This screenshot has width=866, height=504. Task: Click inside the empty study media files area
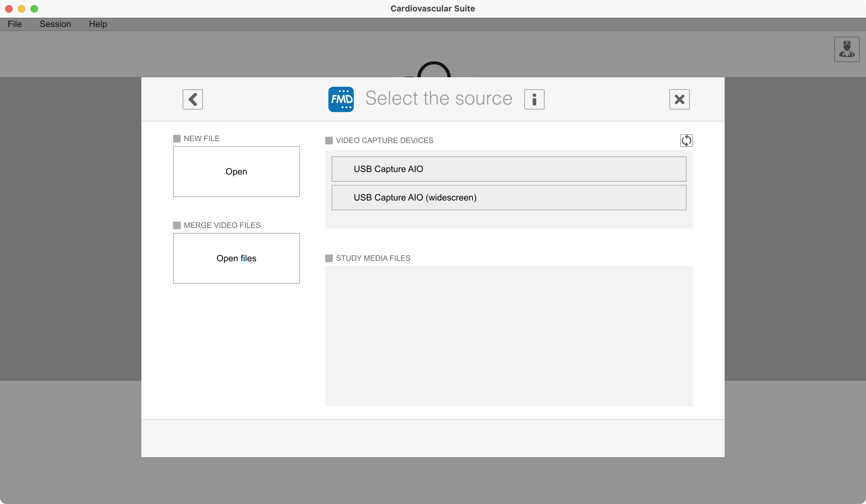click(509, 337)
